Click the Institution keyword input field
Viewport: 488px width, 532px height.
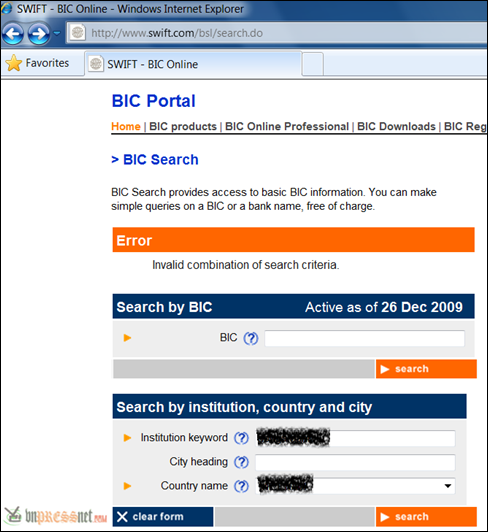tap(355, 438)
